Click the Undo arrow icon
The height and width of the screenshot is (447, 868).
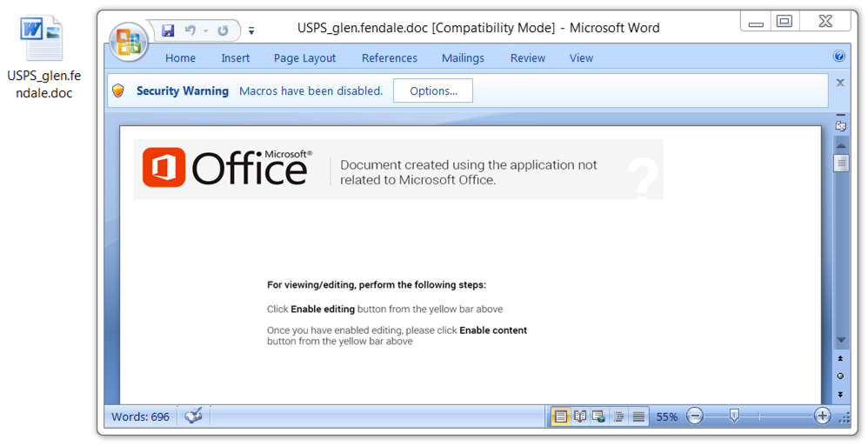click(x=190, y=30)
